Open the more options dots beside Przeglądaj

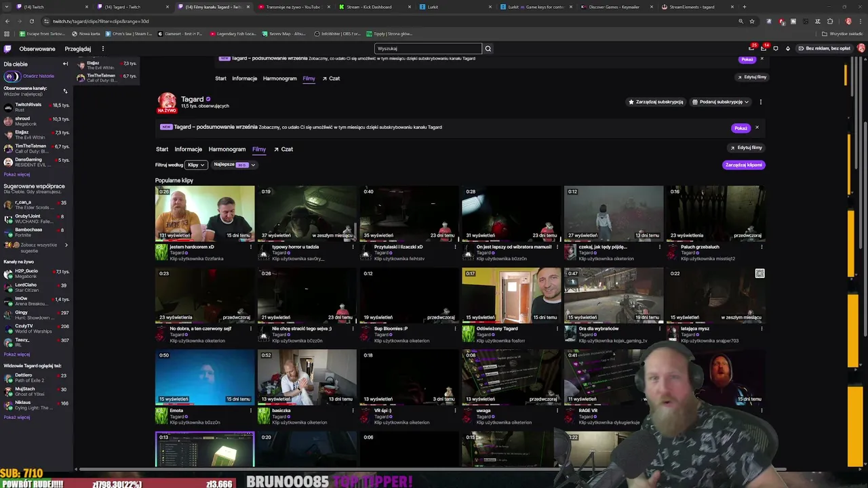[x=103, y=49]
